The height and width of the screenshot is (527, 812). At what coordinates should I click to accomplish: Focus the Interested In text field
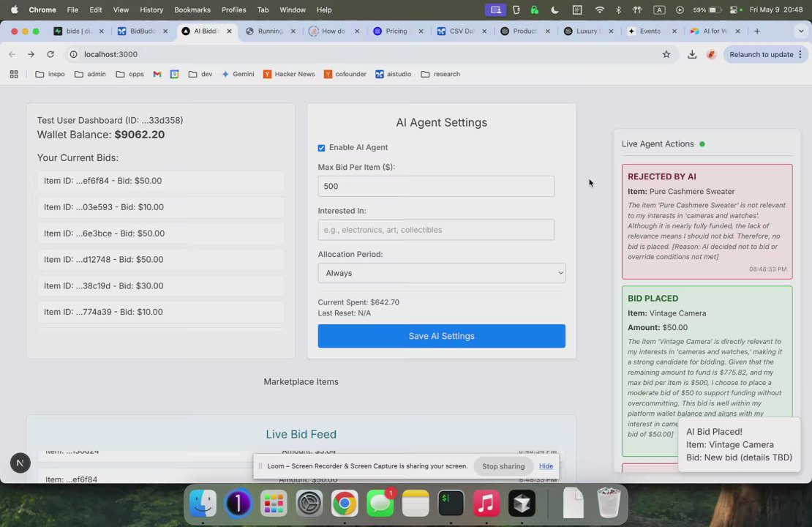click(436, 230)
